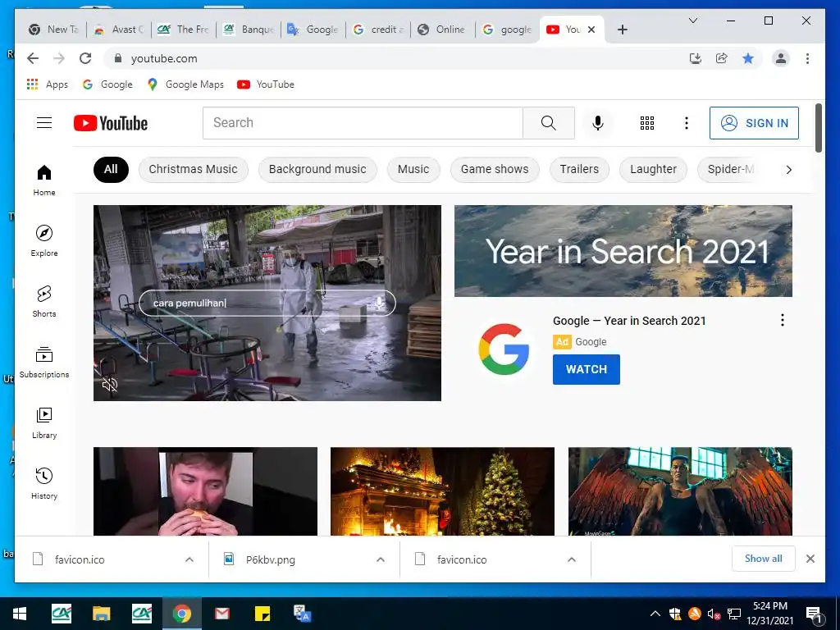Switch to The Fre tab
Screen dimensions: 840x630
coord(183,30)
